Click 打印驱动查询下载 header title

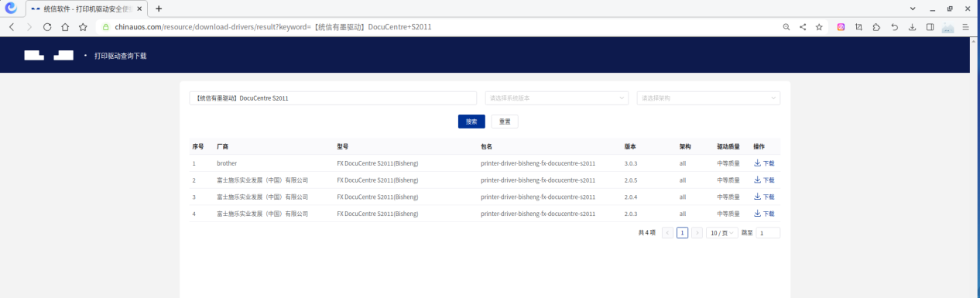pyautogui.click(x=120, y=57)
